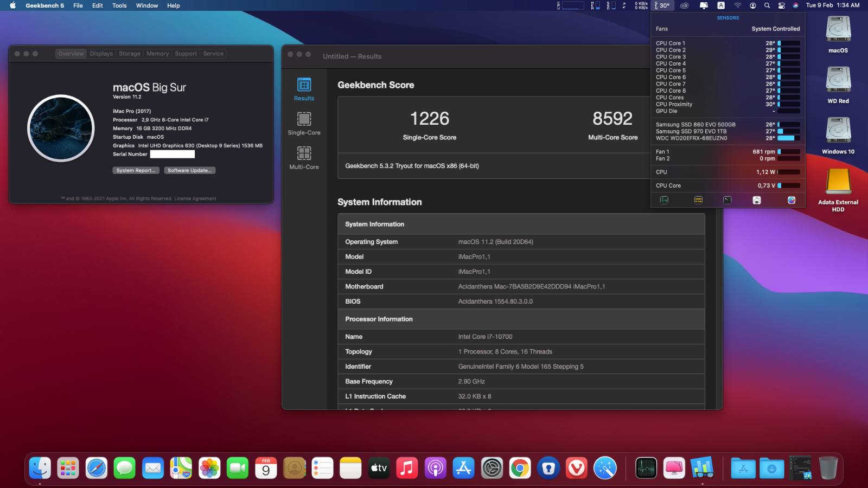This screenshot has height=488, width=868.
Task: Open the Geekbench 5 application menu
Action: [x=44, y=5]
